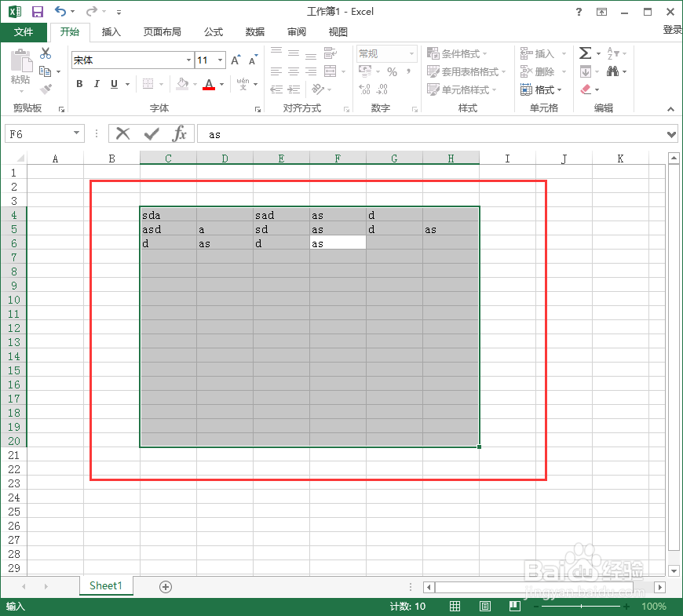683x616 pixels.
Task: Increase indent in alignment group
Action: tap(294, 89)
